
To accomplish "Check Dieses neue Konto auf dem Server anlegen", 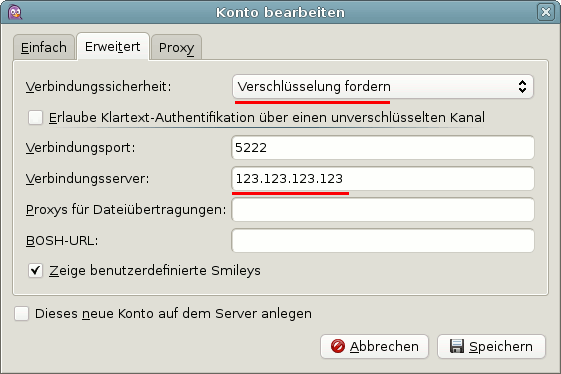I will 21,314.
